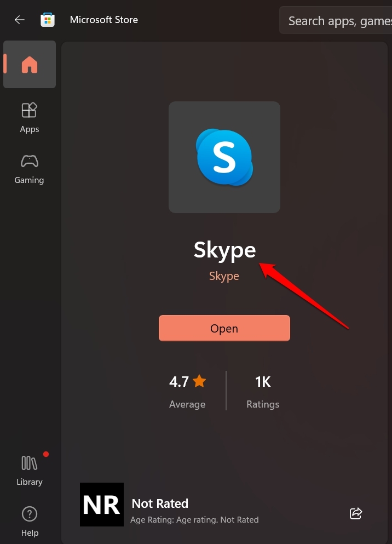The image size is (392, 544).
Task: Click the Skype app icon thumbnail
Action: tap(224, 157)
